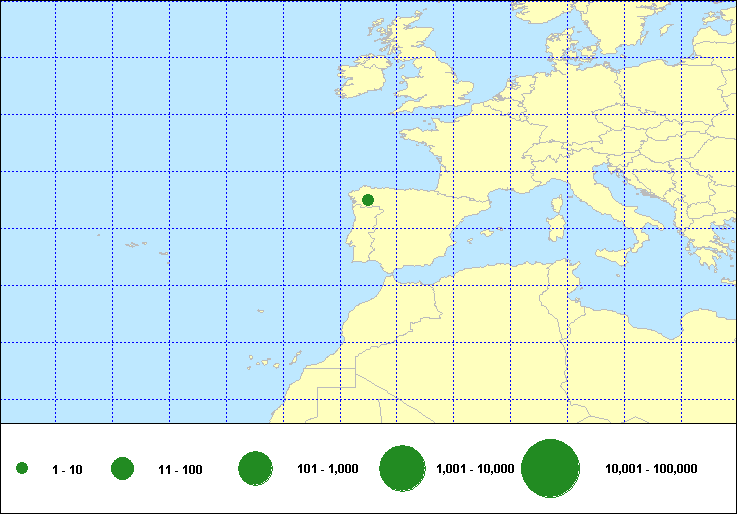Viewport: 737px width, 514px height.
Task: Select the '10,001 - 100,000' legend label
Action: point(651,469)
